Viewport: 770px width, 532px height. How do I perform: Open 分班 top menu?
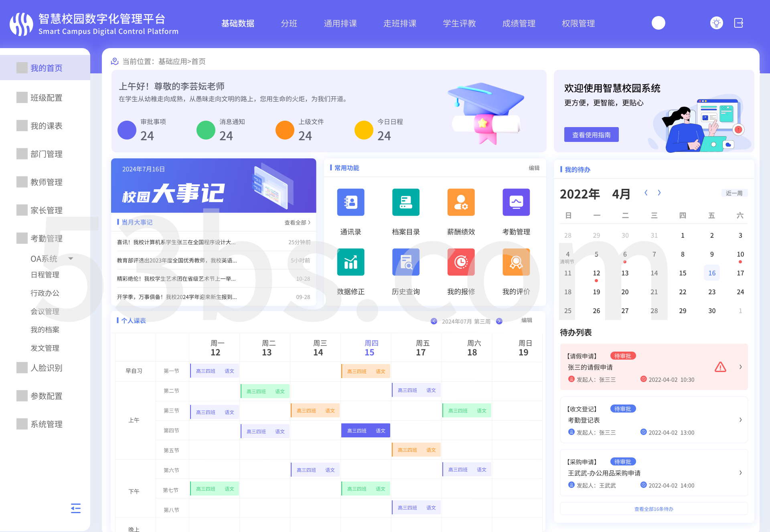coord(289,23)
